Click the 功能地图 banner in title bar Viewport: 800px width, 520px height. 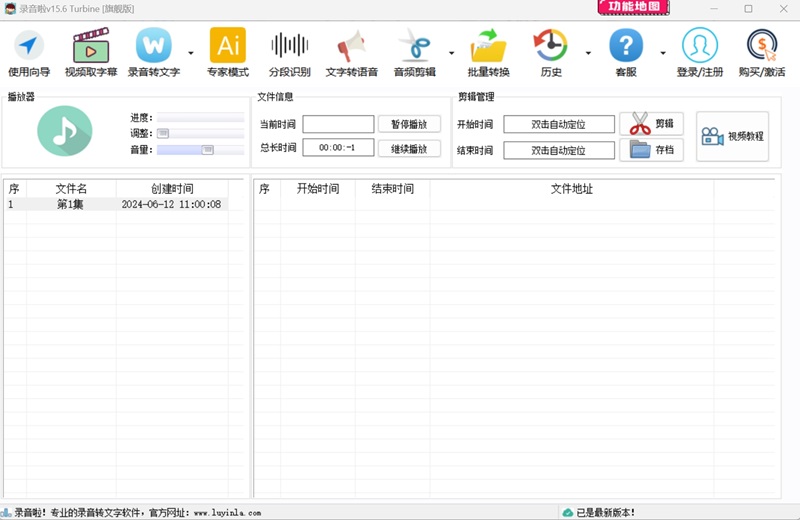pos(635,8)
